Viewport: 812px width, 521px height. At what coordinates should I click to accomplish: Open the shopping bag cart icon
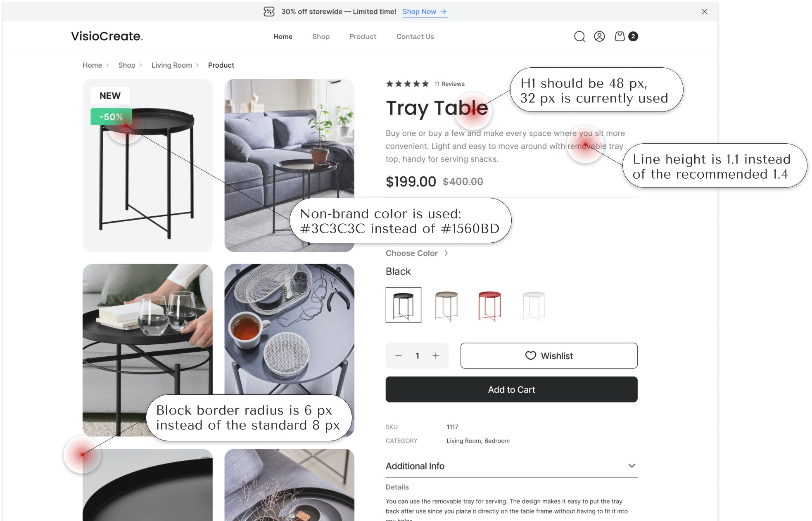pyautogui.click(x=620, y=36)
